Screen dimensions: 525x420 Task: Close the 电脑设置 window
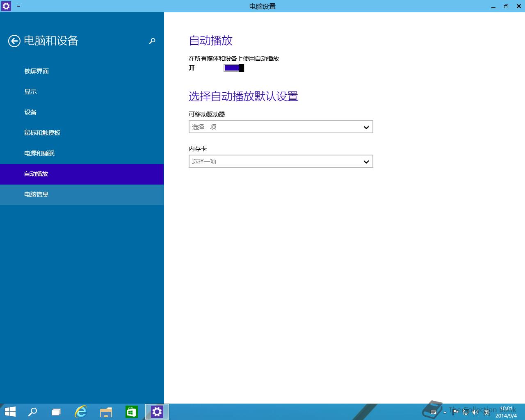click(x=518, y=6)
